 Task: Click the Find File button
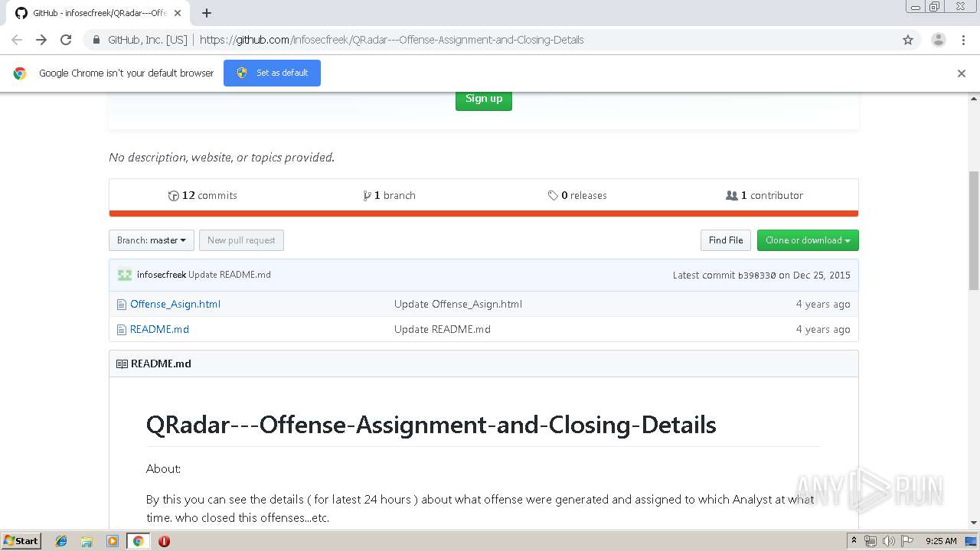tap(725, 240)
